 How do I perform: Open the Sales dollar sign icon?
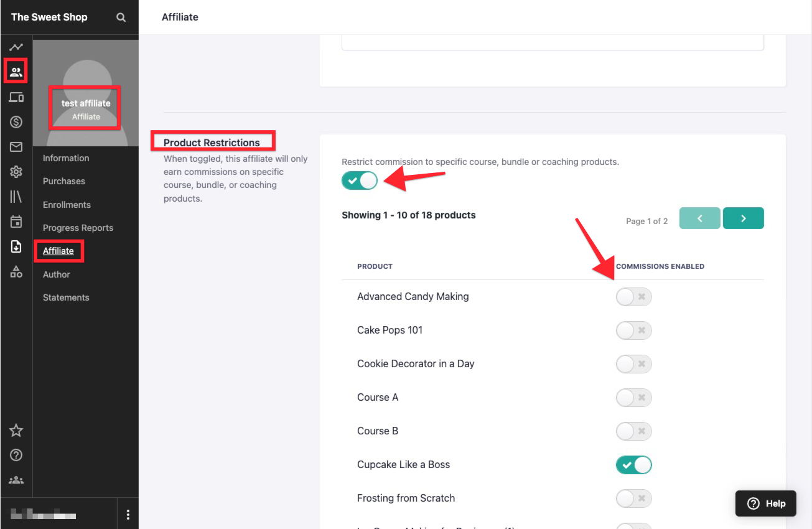tap(16, 122)
